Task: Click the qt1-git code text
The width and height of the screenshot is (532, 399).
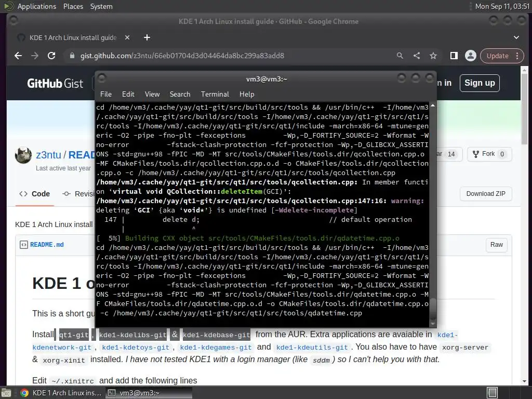Action: point(74,335)
